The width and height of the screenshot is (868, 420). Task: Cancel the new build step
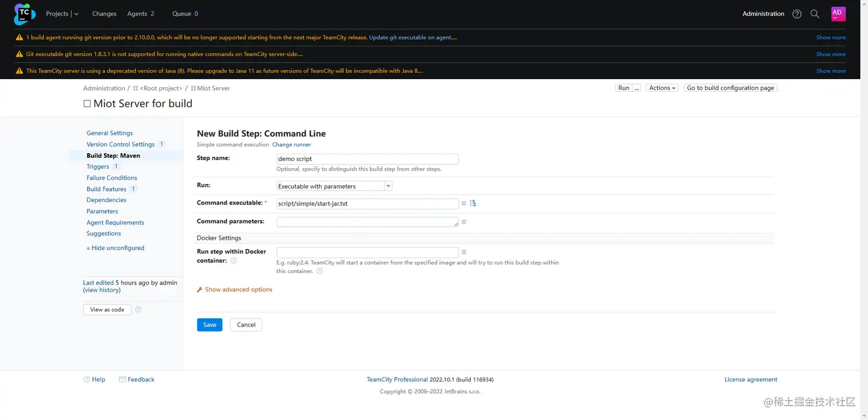click(246, 325)
